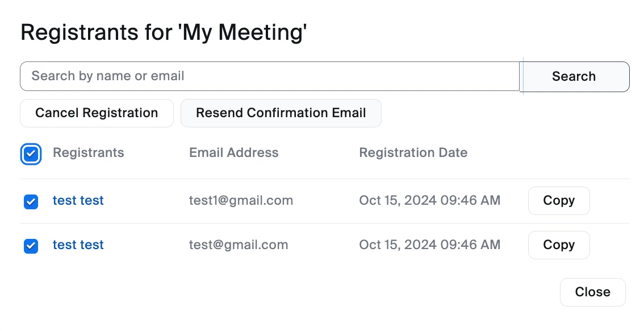644x331 pixels.
Task: Open the registrant name link for test1@gmail.com
Action: [78, 201]
